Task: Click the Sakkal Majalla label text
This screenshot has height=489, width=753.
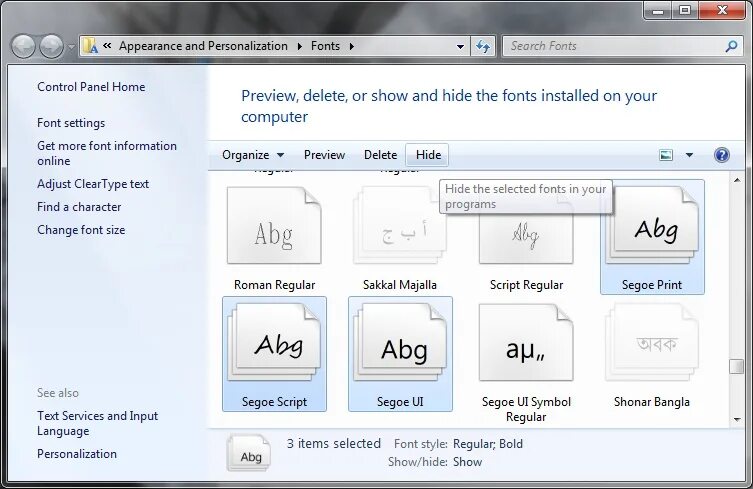Action: pyautogui.click(x=400, y=285)
